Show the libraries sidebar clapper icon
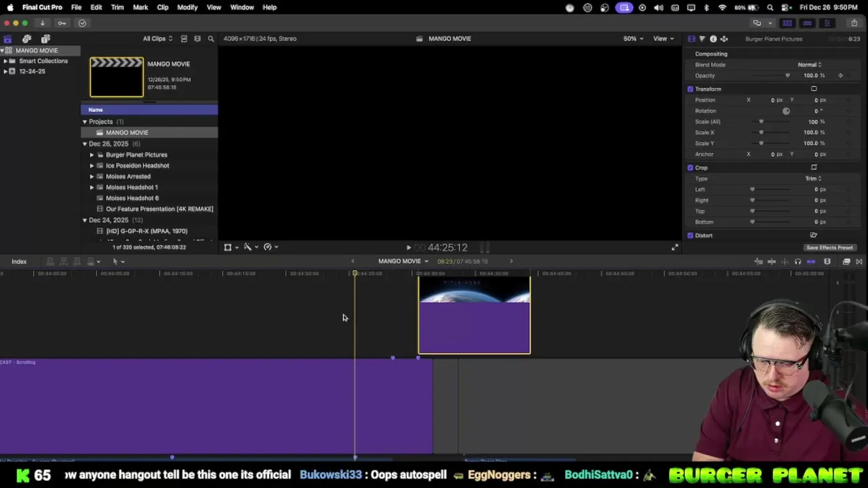The image size is (868, 488). coord(7,39)
